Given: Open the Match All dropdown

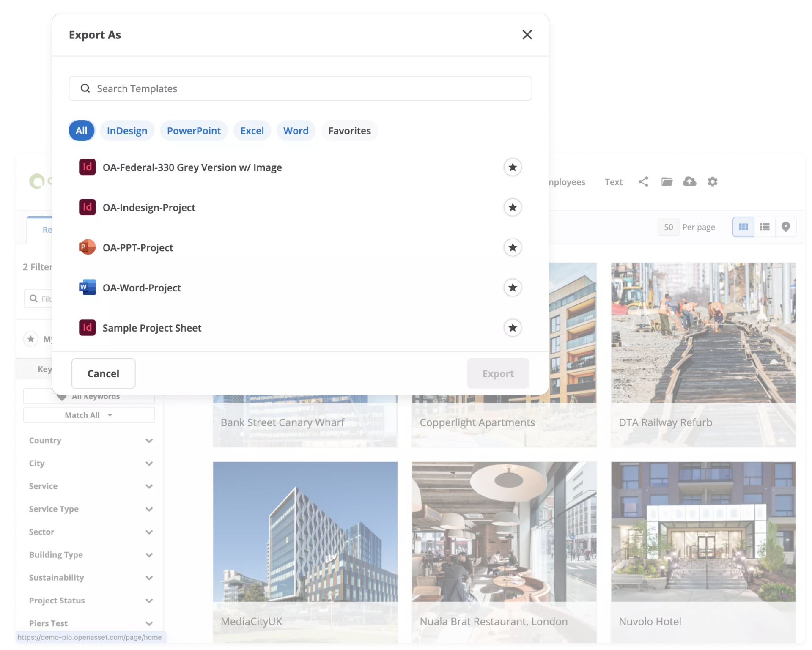Looking at the screenshot, I should pos(89,415).
